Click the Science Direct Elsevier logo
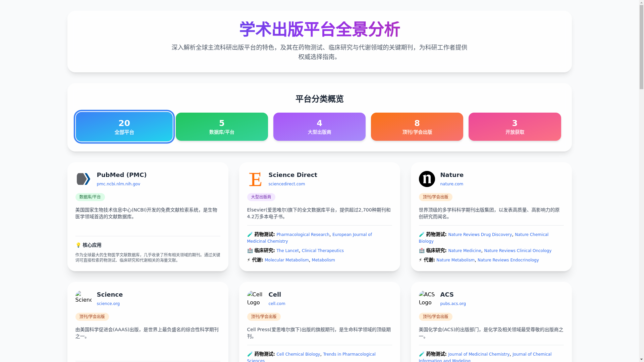This screenshot has height=362, width=644. [x=255, y=179]
